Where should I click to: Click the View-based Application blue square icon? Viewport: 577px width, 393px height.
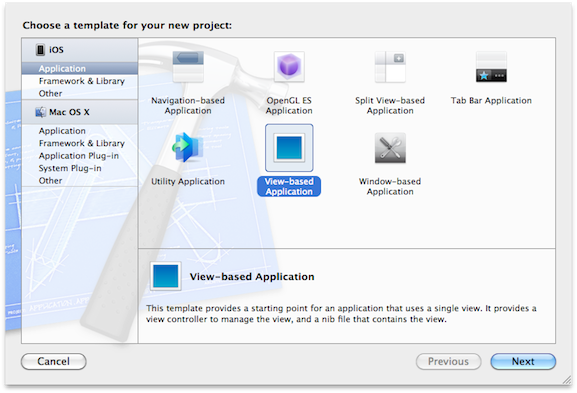289,148
